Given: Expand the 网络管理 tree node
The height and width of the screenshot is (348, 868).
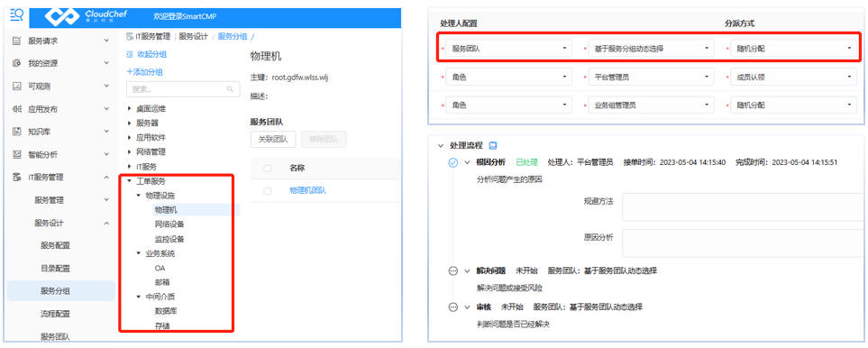Looking at the screenshot, I should [x=130, y=151].
